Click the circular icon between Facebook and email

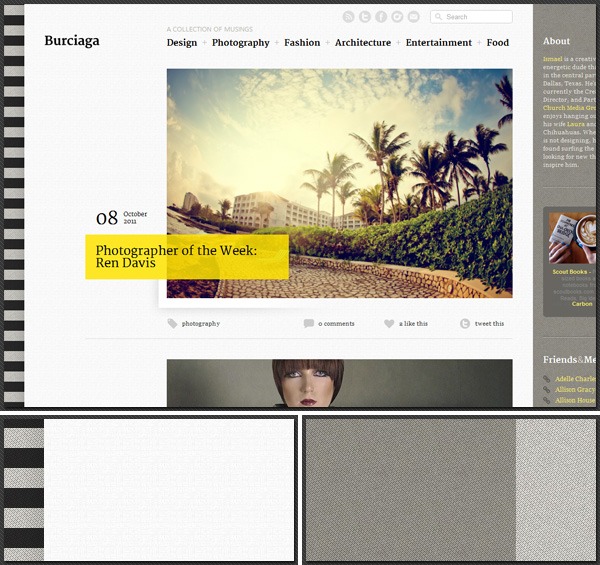coord(397,17)
